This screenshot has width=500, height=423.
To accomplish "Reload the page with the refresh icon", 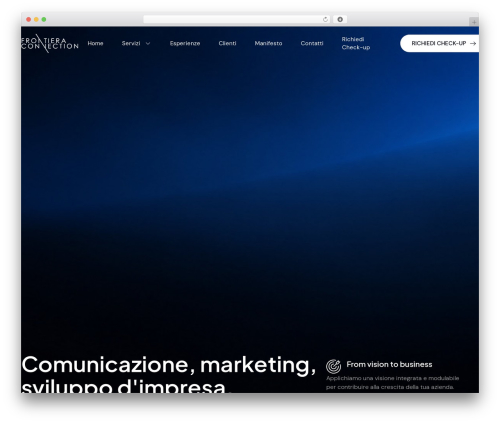I will click(325, 20).
